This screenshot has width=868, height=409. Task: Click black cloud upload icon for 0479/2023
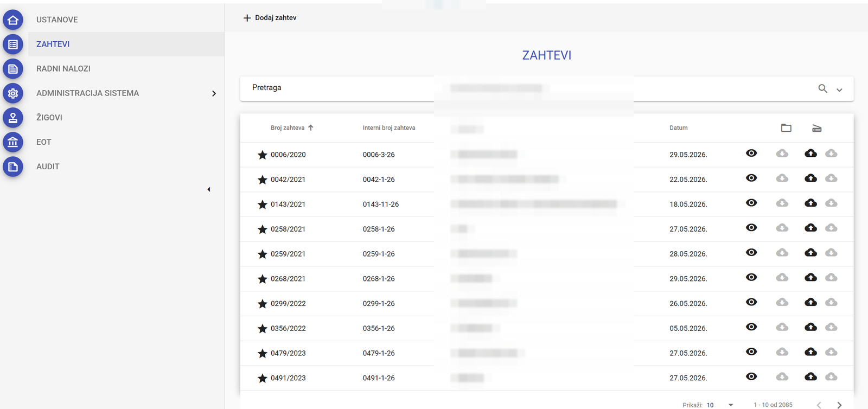click(810, 352)
